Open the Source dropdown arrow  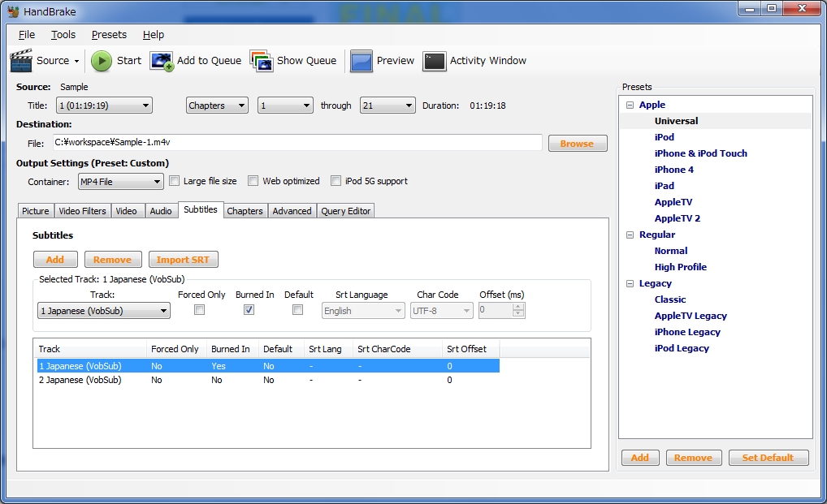(76, 61)
